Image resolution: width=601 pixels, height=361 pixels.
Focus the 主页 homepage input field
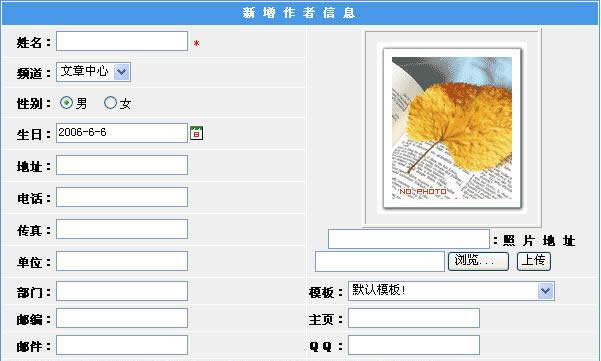pos(414,318)
